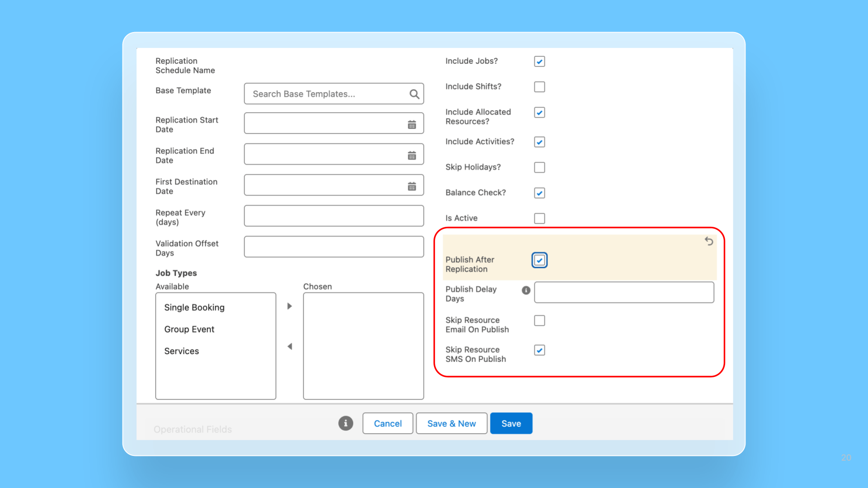Click info icon beside Publish Delay Days
Viewport: 868px width, 488px height.
click(x=526, y=290)
